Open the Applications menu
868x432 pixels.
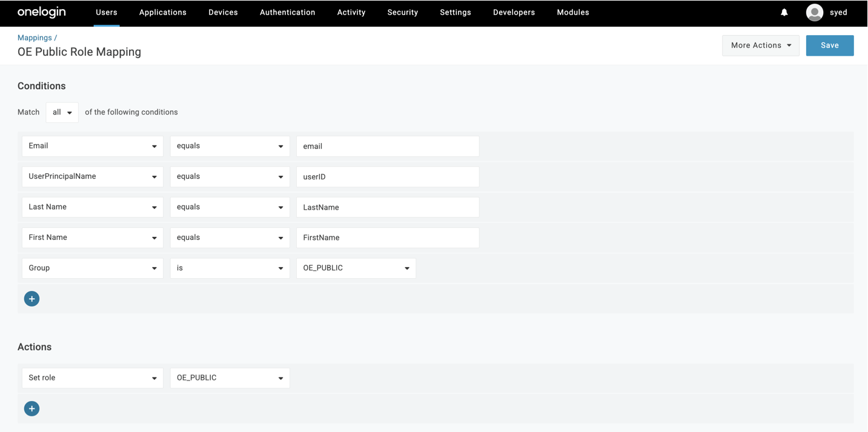coord(163,12)
